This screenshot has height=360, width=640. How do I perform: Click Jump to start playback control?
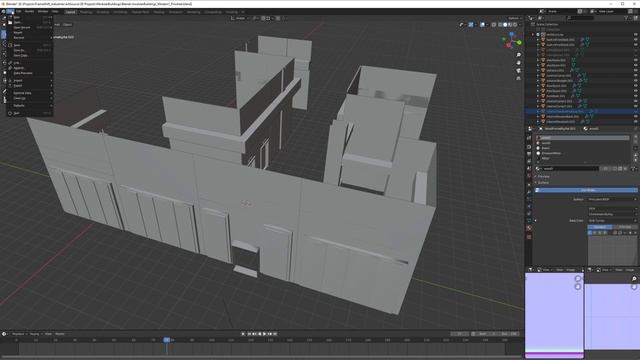point(249,334)
